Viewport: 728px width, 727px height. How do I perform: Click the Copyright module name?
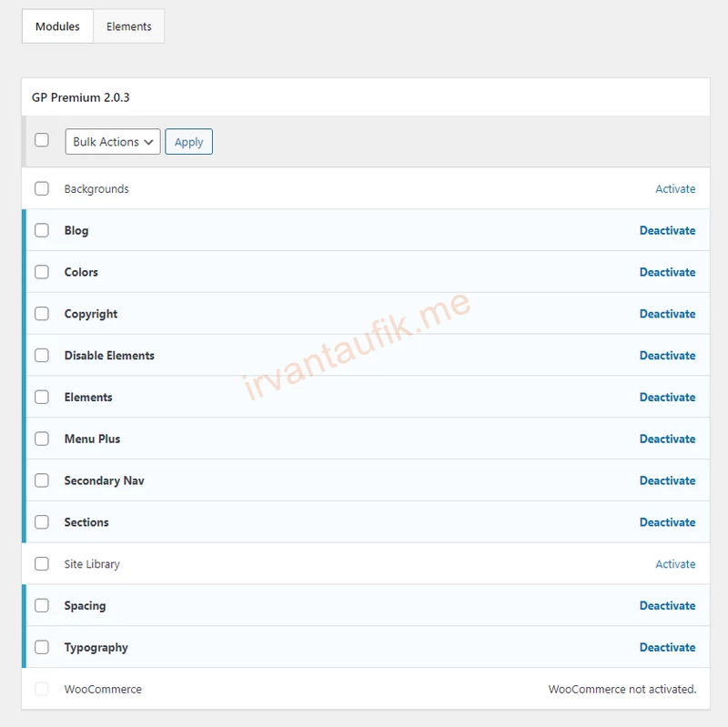[91, 314]
